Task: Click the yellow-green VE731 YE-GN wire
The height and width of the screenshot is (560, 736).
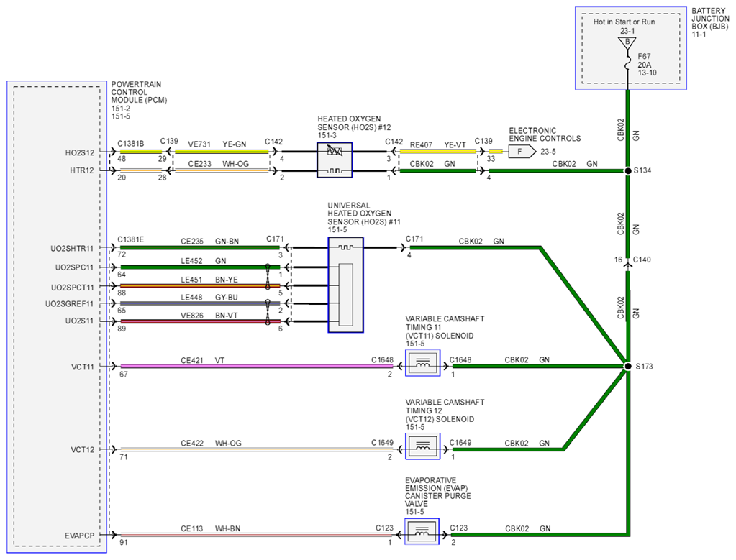Action: (x=222, y=152)
